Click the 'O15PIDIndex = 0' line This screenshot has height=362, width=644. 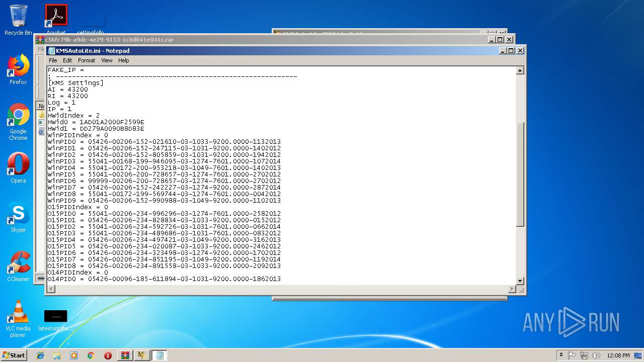coord(78,207)
